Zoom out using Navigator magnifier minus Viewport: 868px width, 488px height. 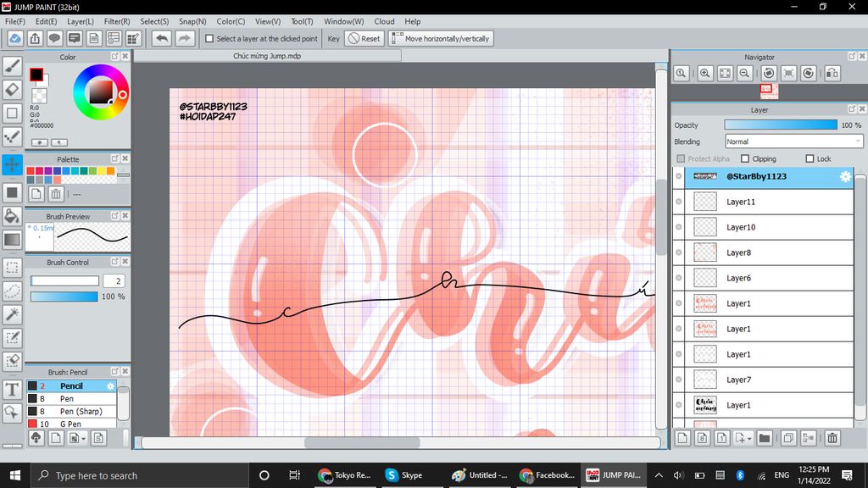click(744, 73)
